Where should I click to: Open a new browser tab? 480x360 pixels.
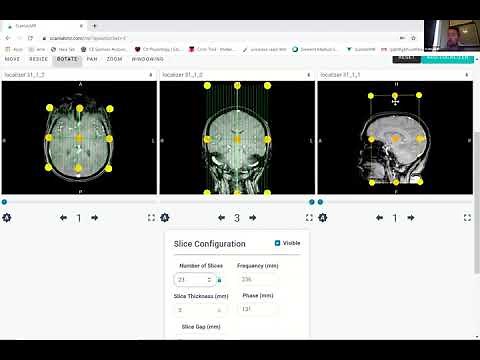(94, 26)
